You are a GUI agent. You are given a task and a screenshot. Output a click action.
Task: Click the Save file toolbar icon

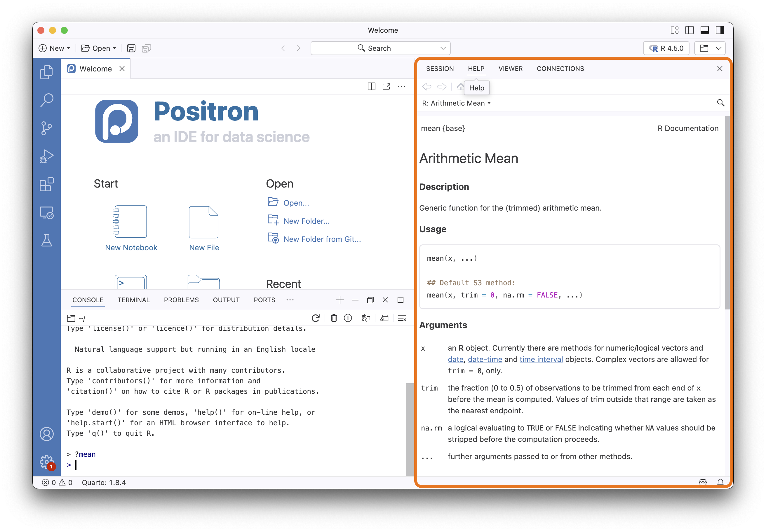tap(131, 48)
